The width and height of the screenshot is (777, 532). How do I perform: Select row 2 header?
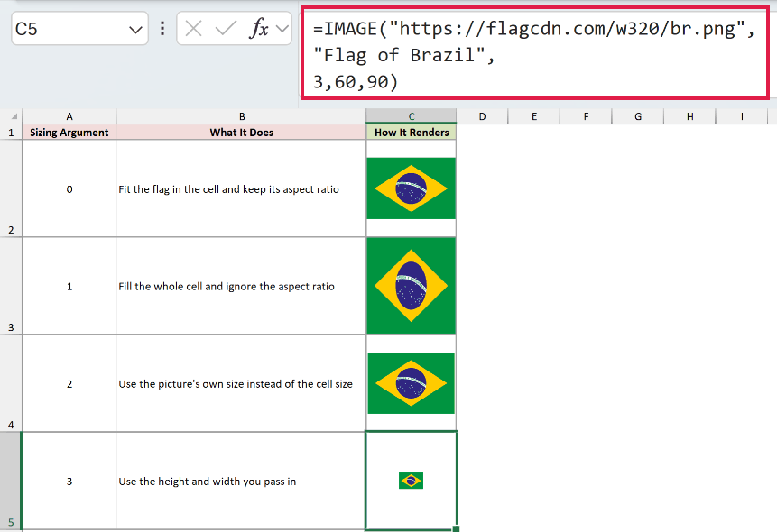(11, 188)
